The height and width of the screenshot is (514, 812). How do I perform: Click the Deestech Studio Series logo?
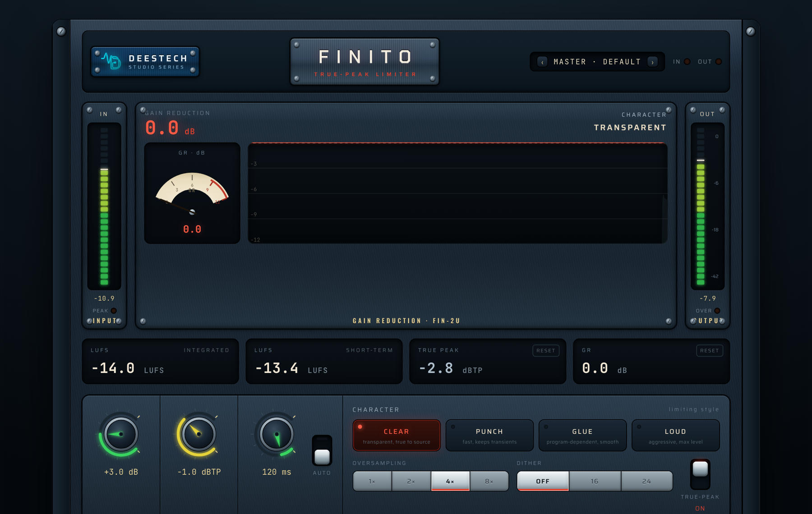[x=145, y=62]
